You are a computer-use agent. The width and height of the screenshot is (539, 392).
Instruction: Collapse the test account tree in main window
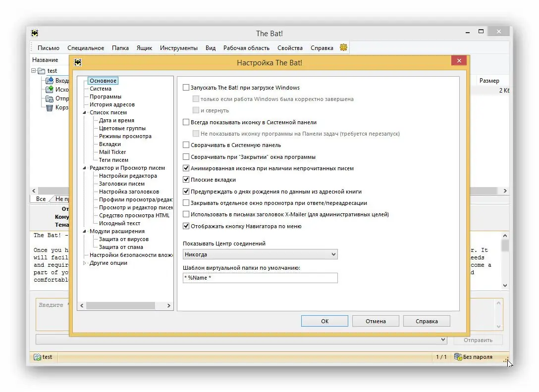pos(34,70)
